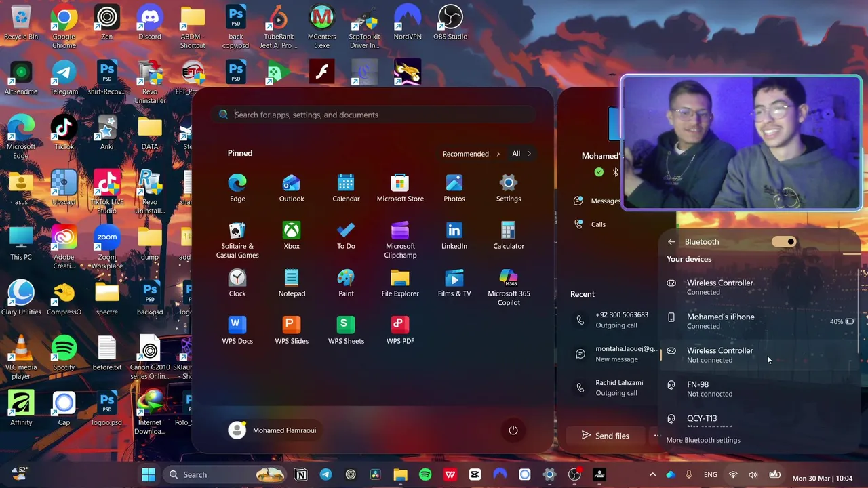Viewport: 868px width, 488px height.
Task: Click the taskbar Search box
Action: click(224, 474)
